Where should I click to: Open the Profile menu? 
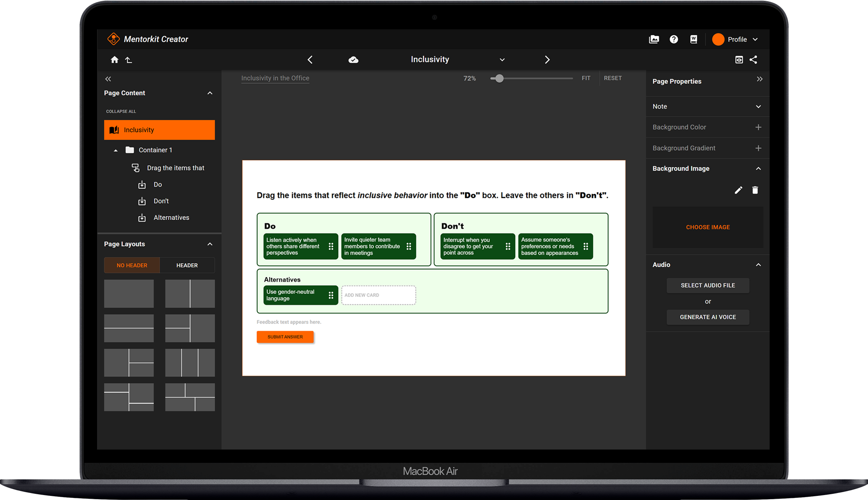click(737, 40)
